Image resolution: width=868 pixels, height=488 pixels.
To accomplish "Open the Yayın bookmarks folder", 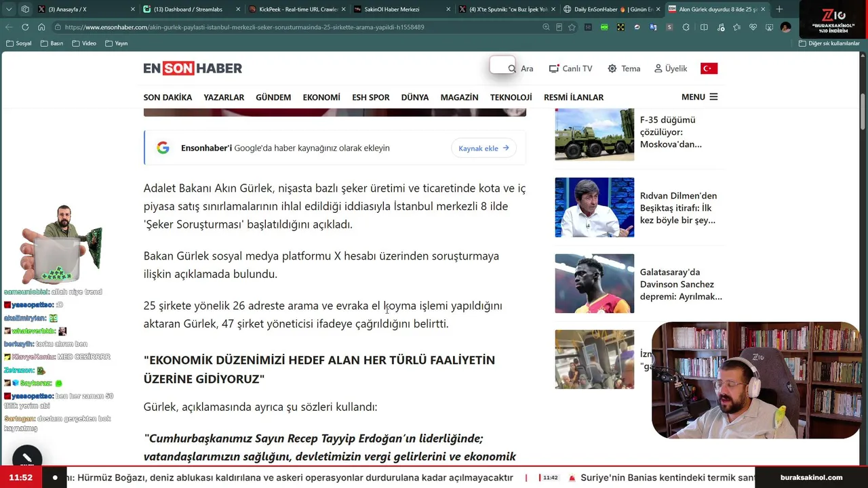I will tap(117, 43).
